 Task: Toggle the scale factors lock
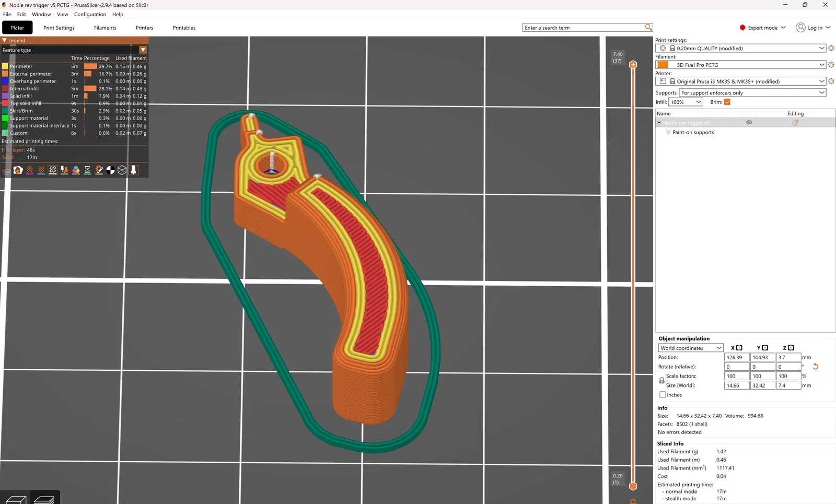coord(661,381)
